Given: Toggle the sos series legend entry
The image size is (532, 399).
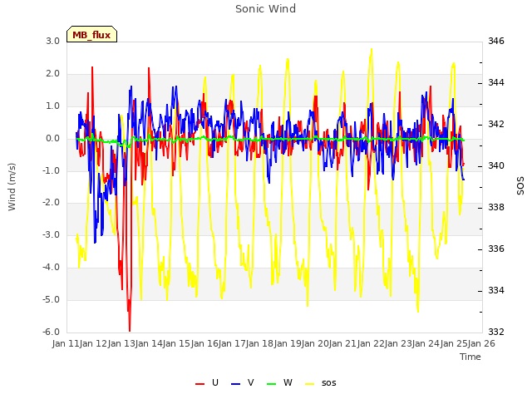Looking at the screenshot, I should [x=320, y=382].
